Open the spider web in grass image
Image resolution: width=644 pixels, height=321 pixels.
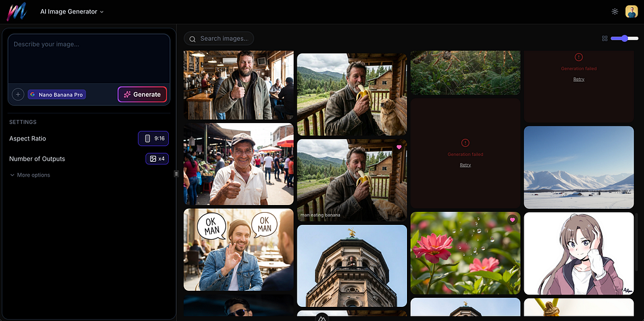[x=466, y=73]
